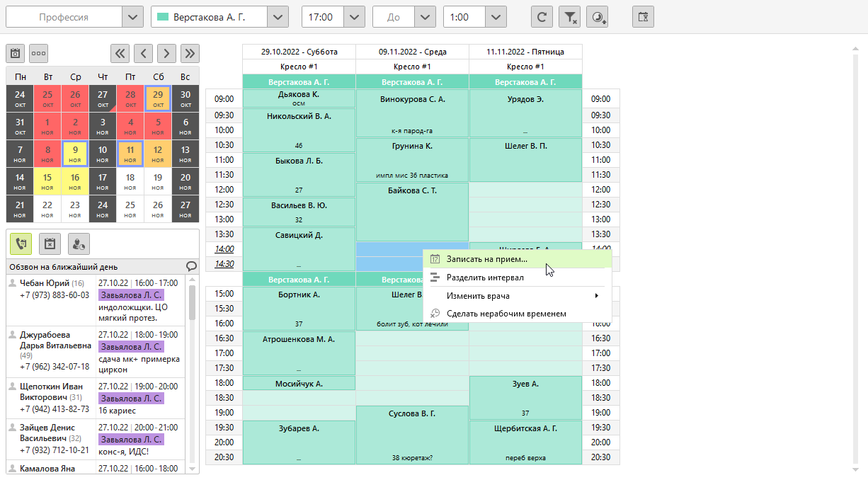The height and width of the screenshot is (480, 868).
Task: Select calendar day 11 ноя
Action: pos(130,154)
